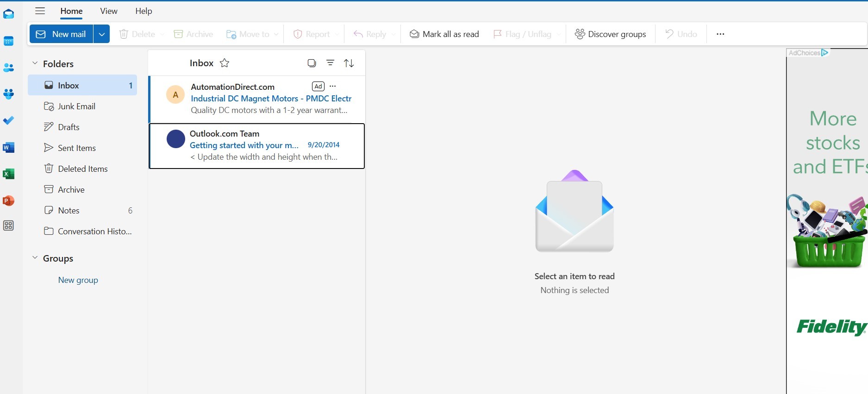
Task: Open the Groups icon in the app rail
Action: click(8, 94)
